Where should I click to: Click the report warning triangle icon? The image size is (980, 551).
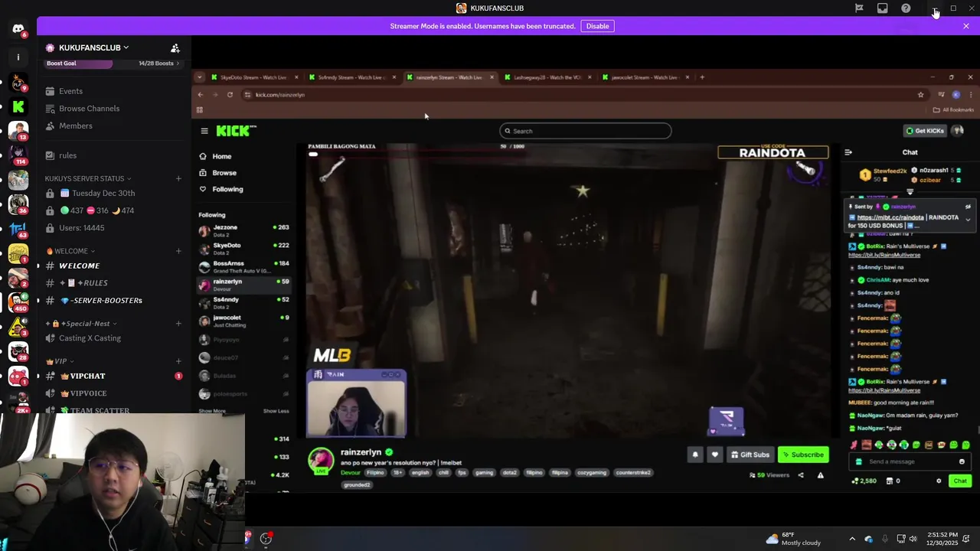pyautogui.click(x=820, y=475)
